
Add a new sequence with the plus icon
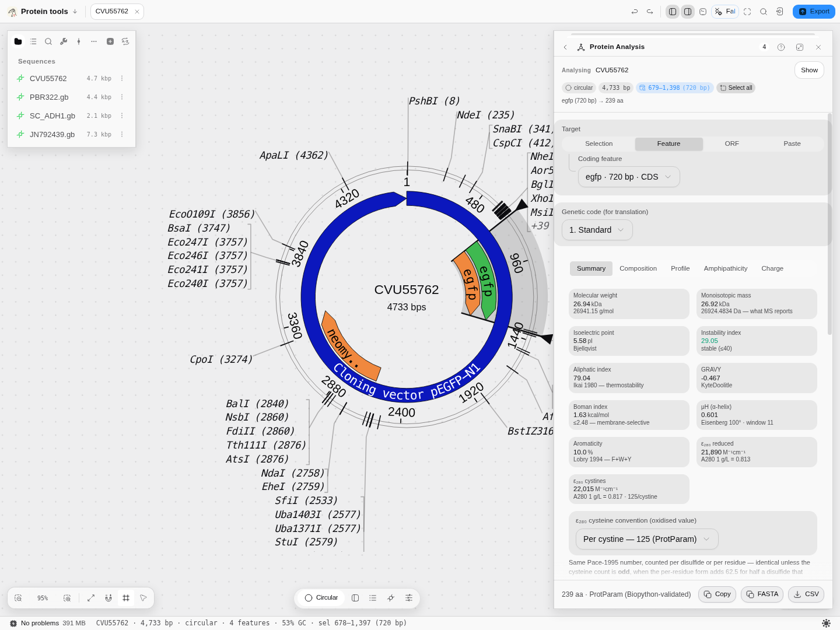click(110, 41)
